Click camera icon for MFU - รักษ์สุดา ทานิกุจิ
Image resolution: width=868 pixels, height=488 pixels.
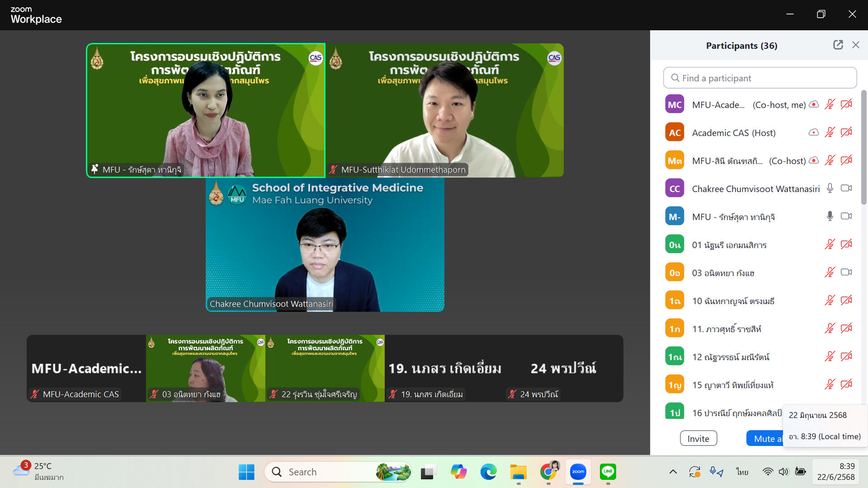(x=846, y=216)
